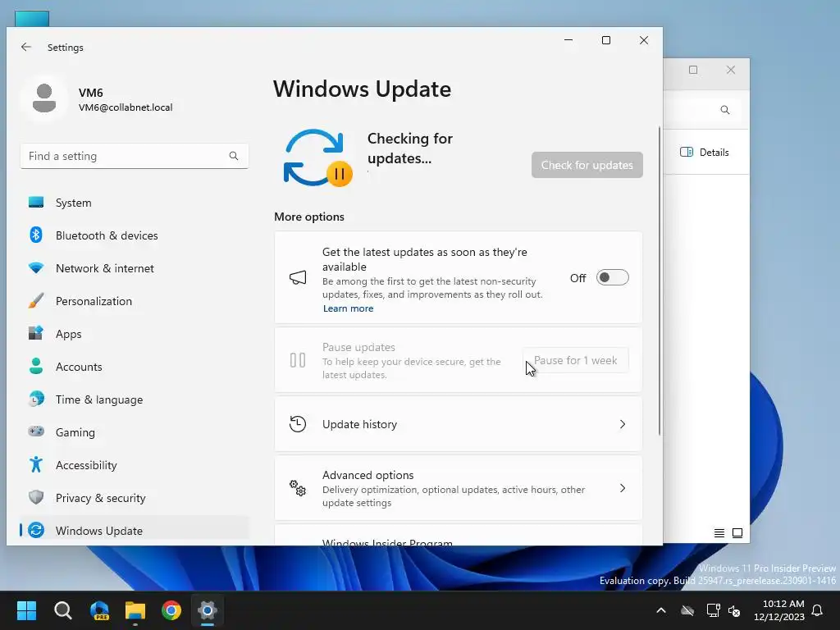Screen dimensions: 840x630
Task: Click the Settings gear taskbar icon
Action: coord(208,610)
